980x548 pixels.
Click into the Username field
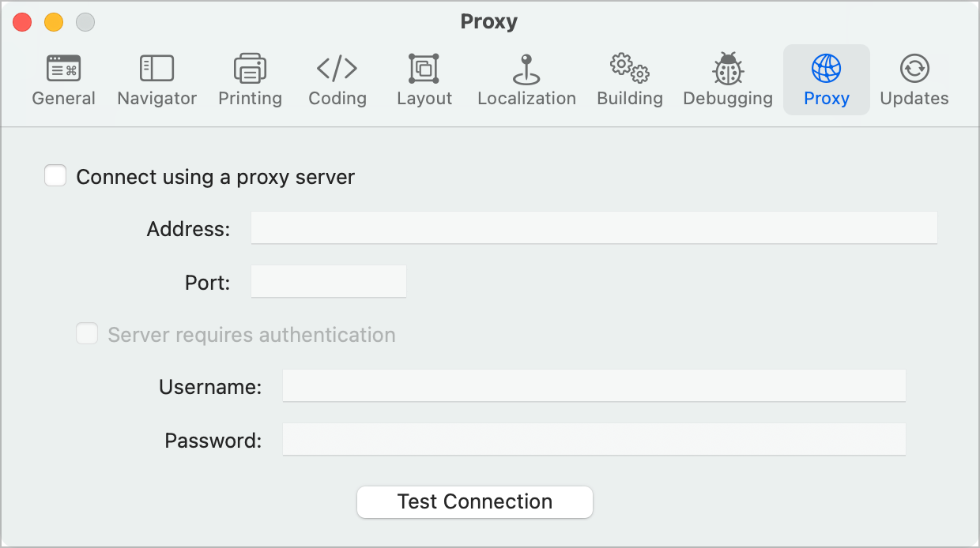(x=594, y=386)
